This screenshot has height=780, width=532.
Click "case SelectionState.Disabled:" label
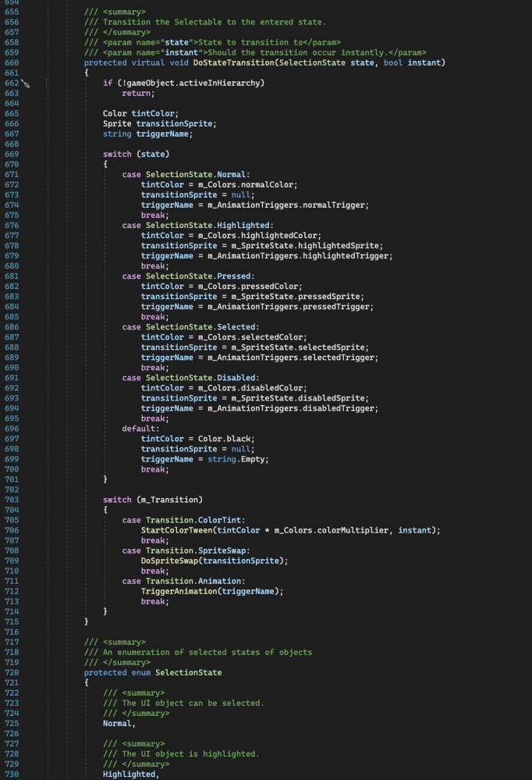coord(191,378)
